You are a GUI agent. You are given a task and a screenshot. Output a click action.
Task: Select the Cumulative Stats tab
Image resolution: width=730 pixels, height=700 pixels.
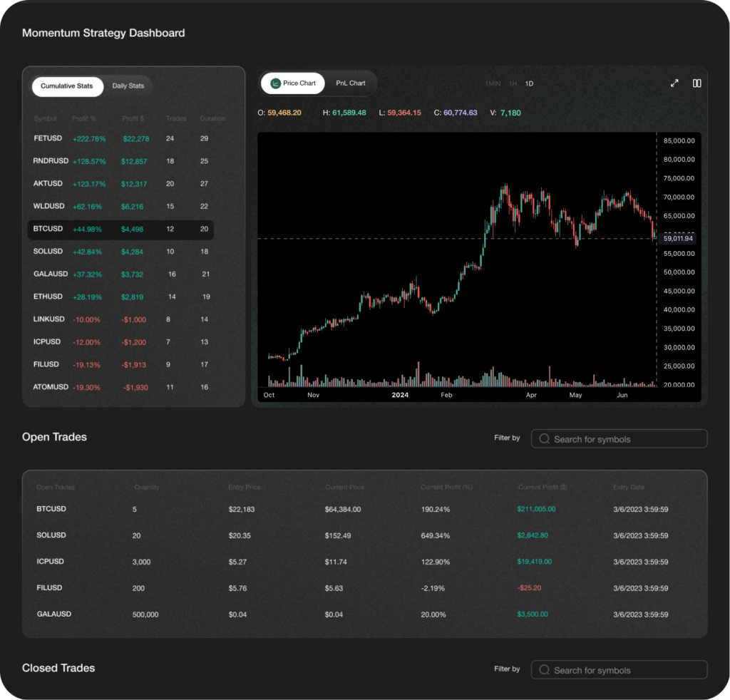click(x=66, y=86)
